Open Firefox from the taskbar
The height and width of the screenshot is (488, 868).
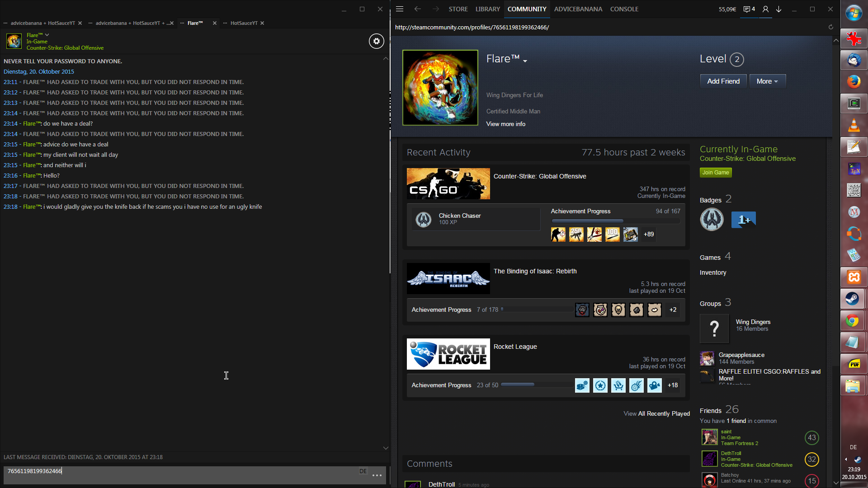[854, 81]
